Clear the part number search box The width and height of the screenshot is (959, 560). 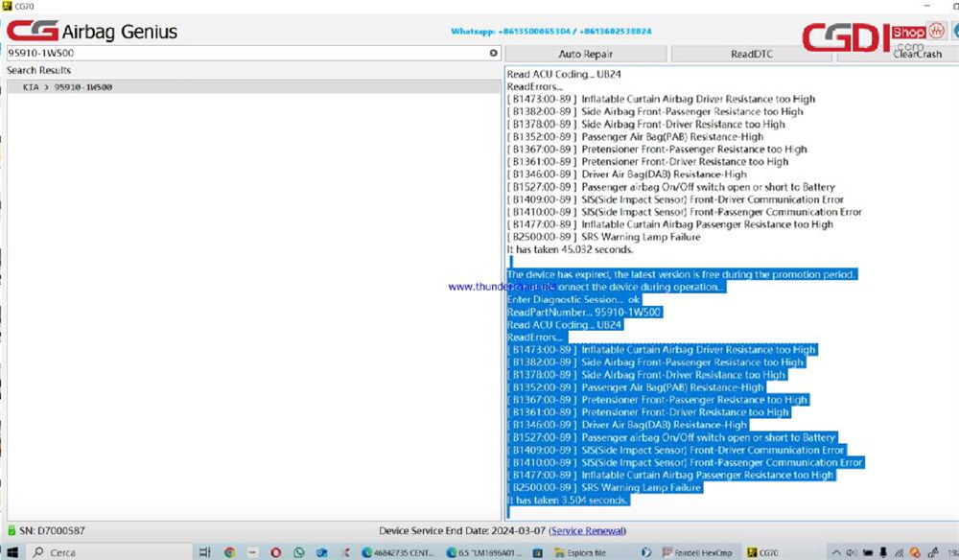494,53
